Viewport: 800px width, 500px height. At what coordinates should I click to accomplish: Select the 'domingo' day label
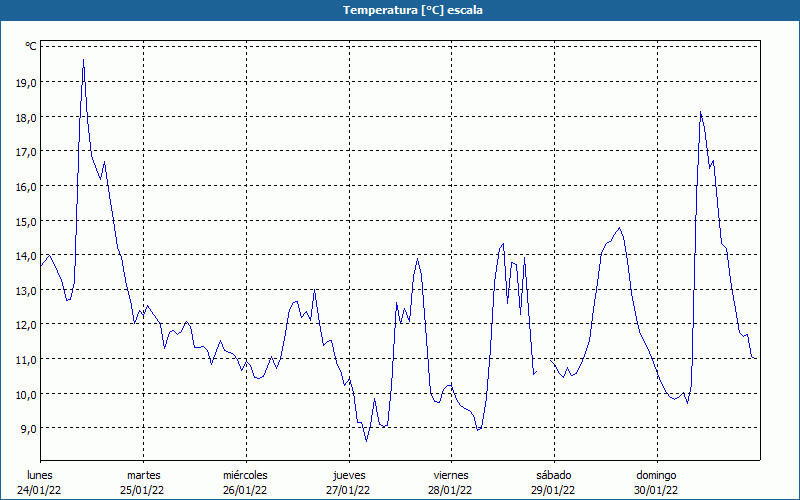(656, 476)
